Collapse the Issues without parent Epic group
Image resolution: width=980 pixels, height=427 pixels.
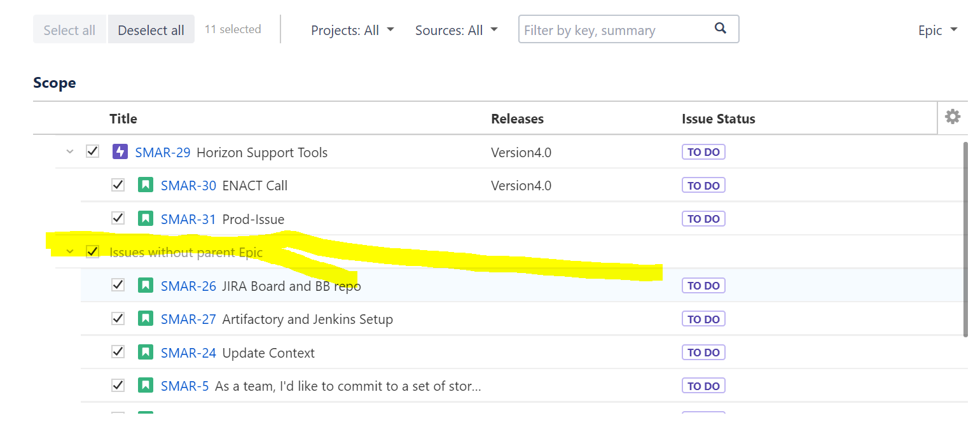pos(70,252)
